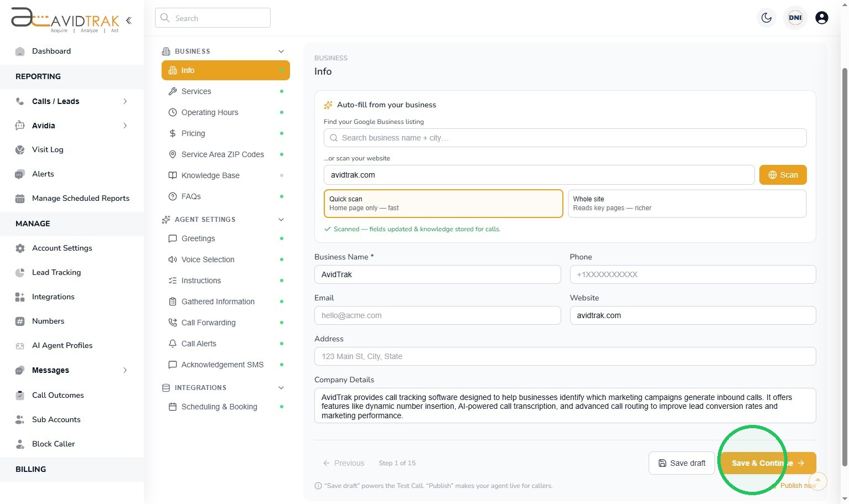Open the Knowledge Base step
This screenshot has height=504, width=849.
[226, 175]
